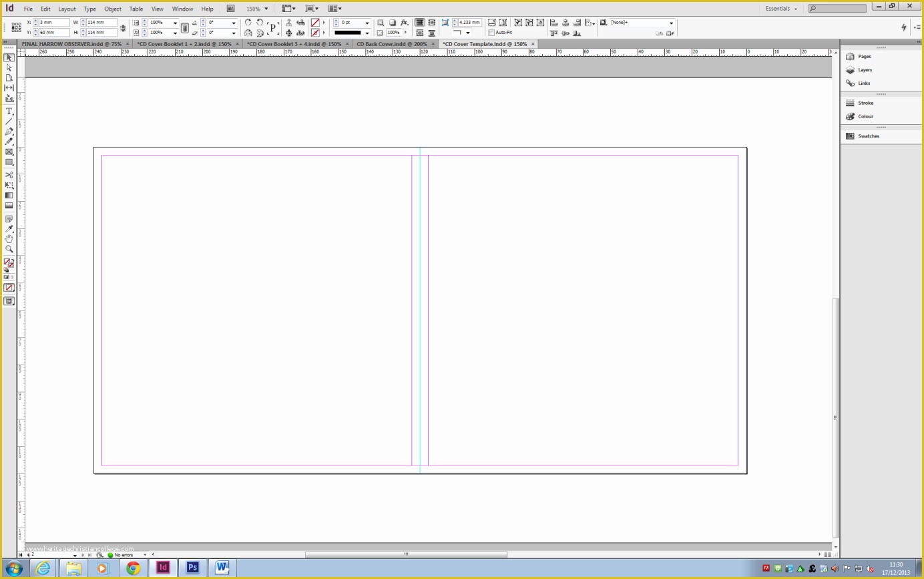Toggle constrain proportions for width and height

click(x=123, y=28)
